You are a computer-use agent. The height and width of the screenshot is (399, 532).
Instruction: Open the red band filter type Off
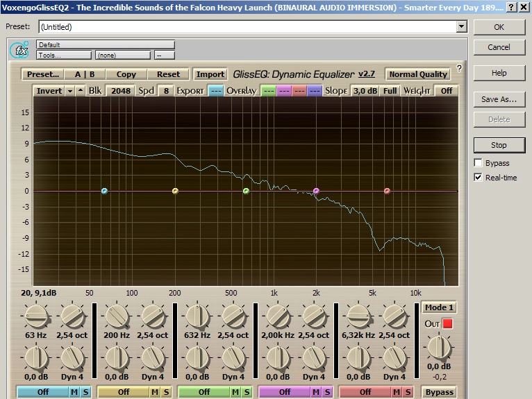(x=365, y=392)
